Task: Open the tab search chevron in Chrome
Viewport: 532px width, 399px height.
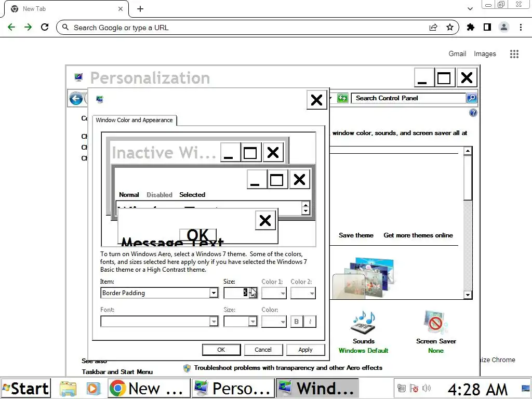Action: click(x=470, y=9)
